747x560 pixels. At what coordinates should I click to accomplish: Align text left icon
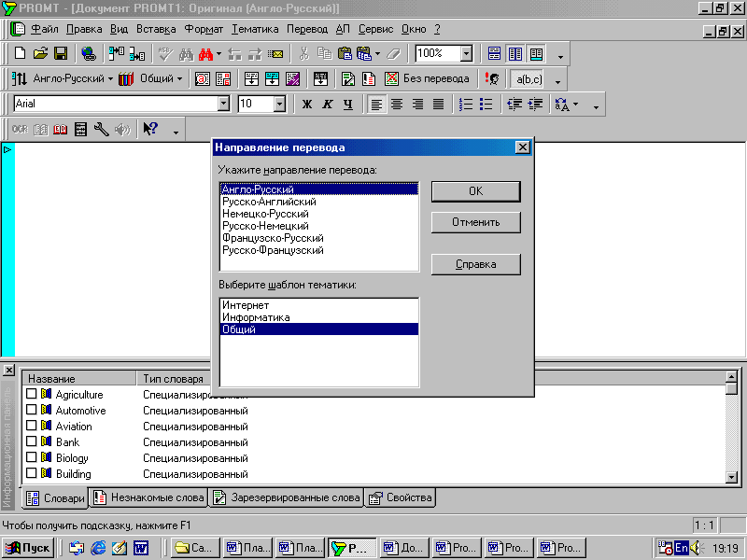tap(376, 105)
